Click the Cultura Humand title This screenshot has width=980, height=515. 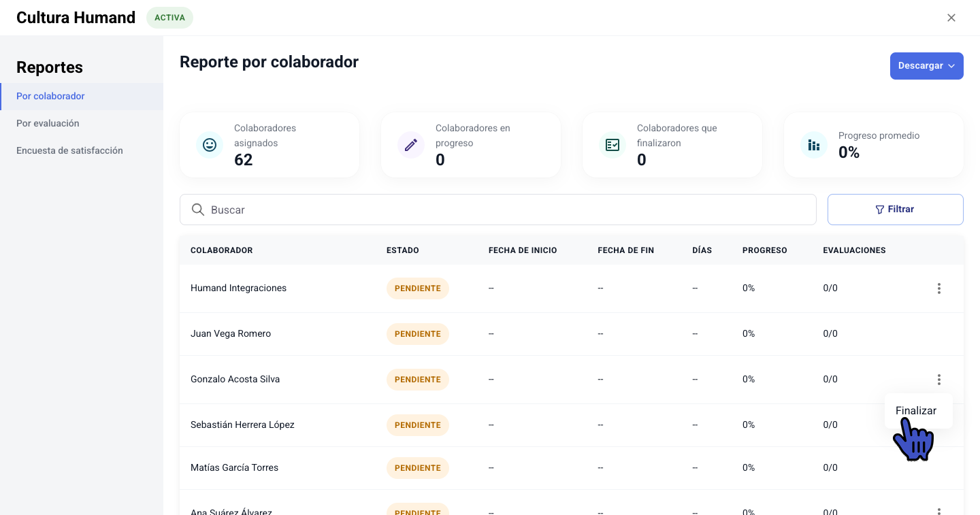pos(76,18)
